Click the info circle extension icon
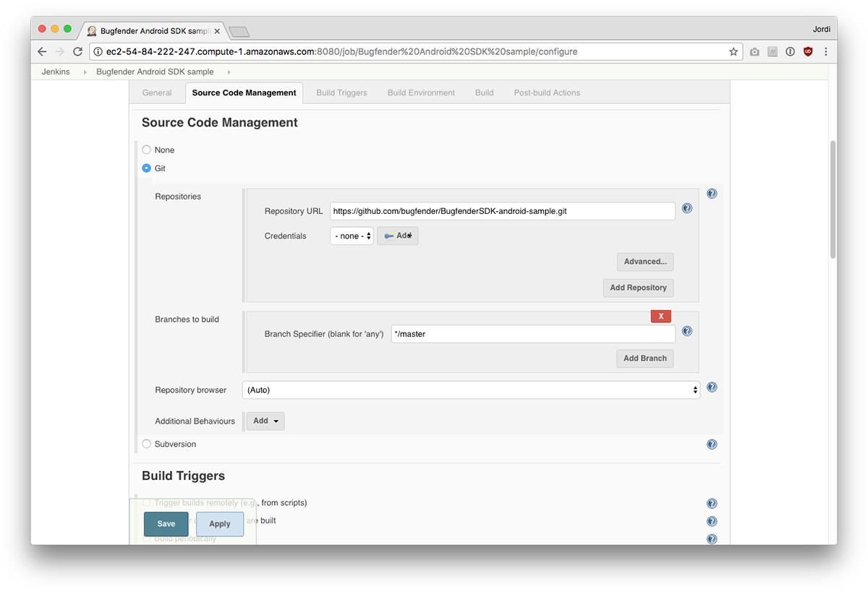868x592 pixels. (x=790, y=52)
